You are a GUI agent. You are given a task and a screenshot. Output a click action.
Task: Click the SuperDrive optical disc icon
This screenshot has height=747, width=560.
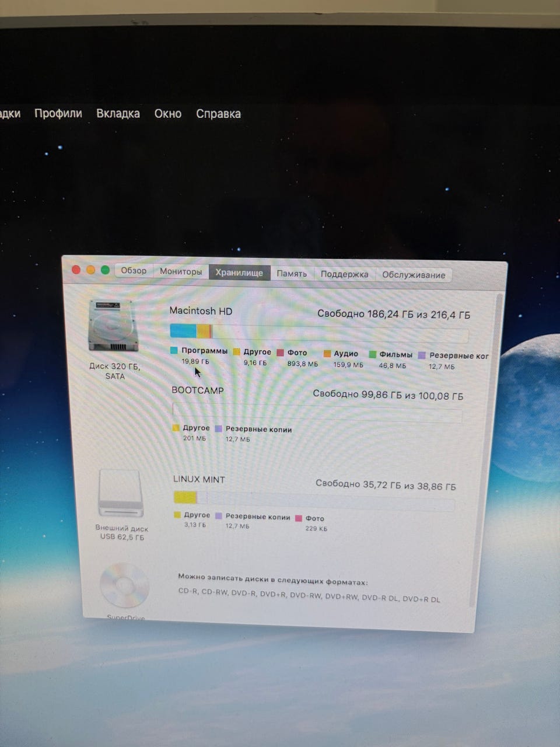(x=124, y=585)
